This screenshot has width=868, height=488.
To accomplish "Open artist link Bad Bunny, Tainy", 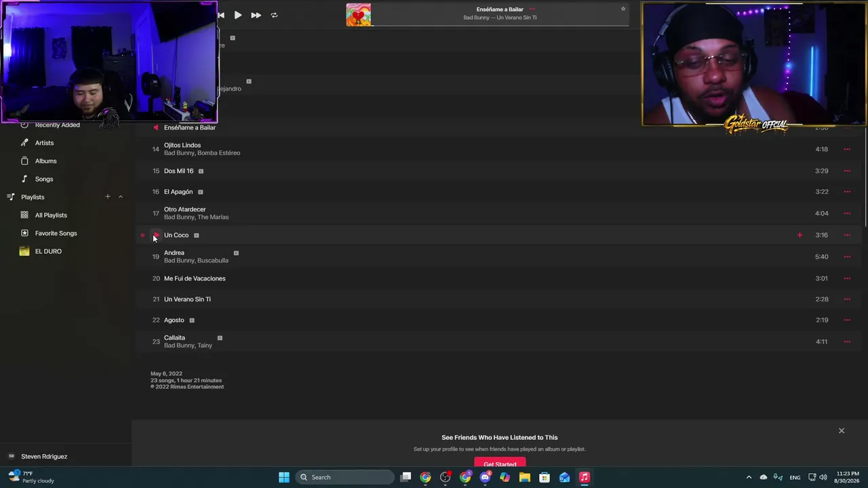I will pos(189,346).
